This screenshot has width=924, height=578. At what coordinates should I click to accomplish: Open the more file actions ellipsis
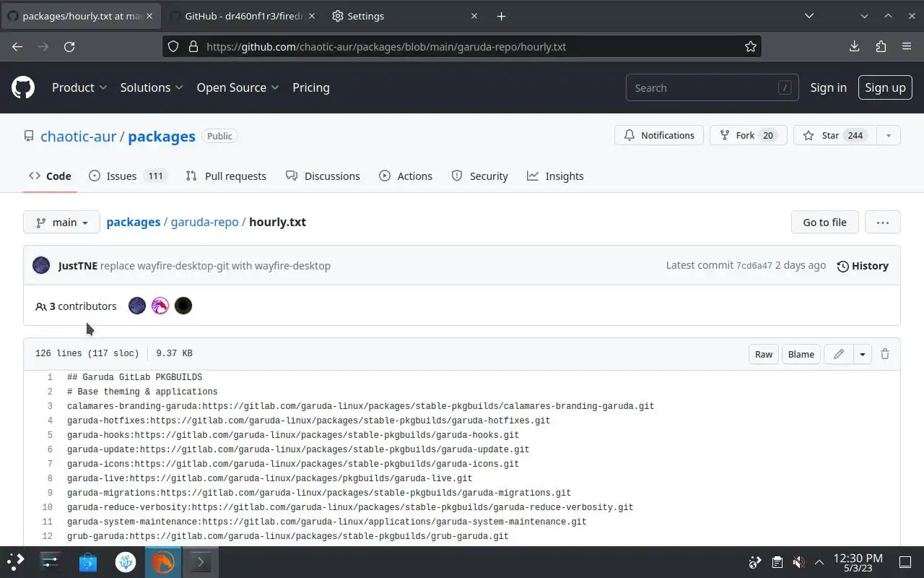tap(882, 223)
